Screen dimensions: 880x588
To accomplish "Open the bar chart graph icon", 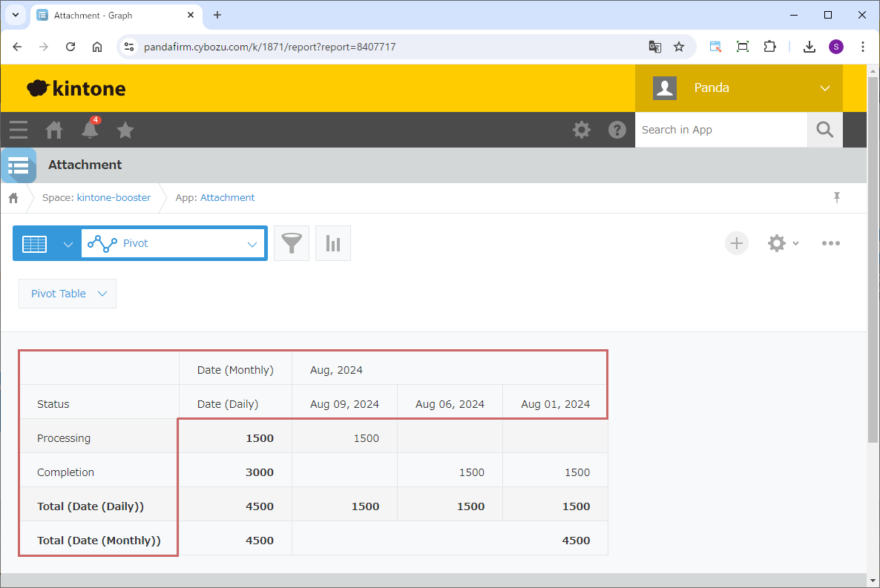I will coord(333,243).
